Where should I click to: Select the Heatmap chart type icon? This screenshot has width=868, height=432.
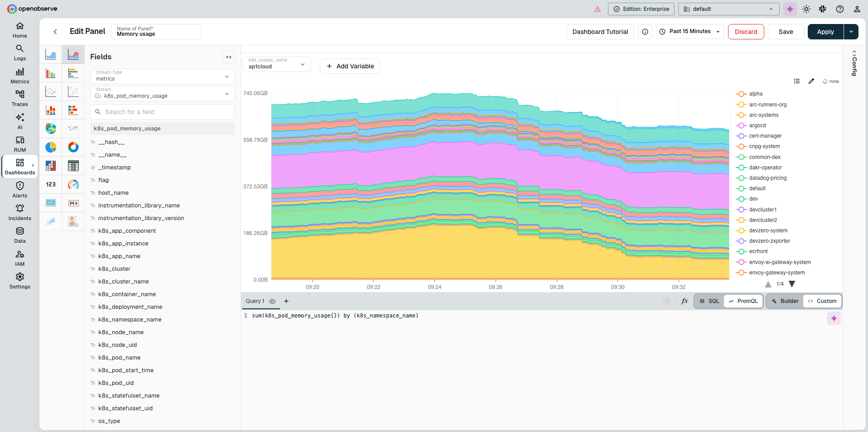pos(51,166)
